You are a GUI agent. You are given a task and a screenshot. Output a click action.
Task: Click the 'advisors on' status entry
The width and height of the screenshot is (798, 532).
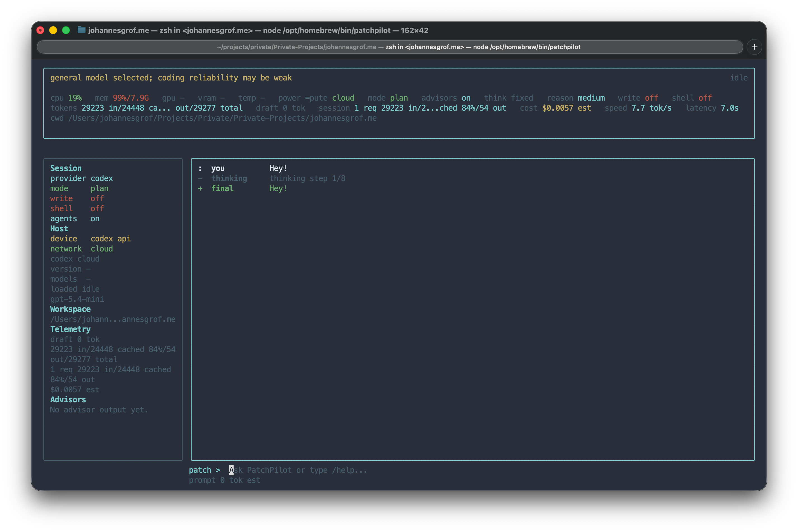click(446, 98)
